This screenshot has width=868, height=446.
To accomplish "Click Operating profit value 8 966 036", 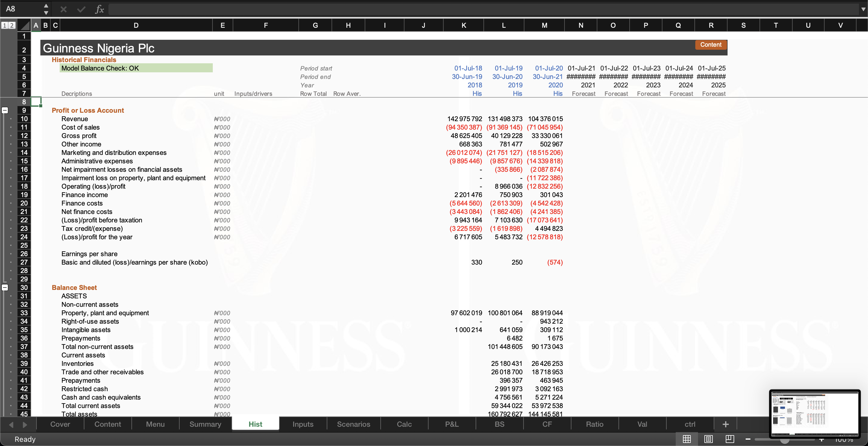I will (x=508, y=186).
